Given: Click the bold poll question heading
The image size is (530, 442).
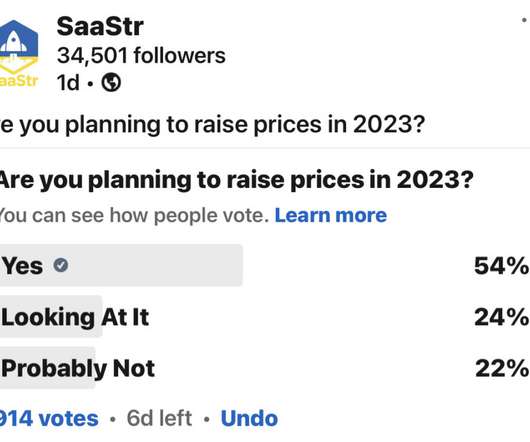Looking at the screenshot, I should pyautogui.click(x=236, y=180).
